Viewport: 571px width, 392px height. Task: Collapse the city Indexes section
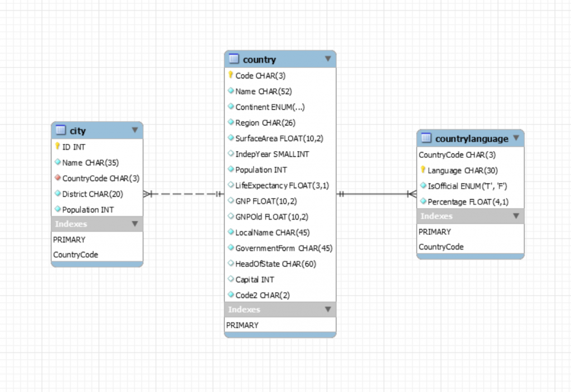point(135,224)
